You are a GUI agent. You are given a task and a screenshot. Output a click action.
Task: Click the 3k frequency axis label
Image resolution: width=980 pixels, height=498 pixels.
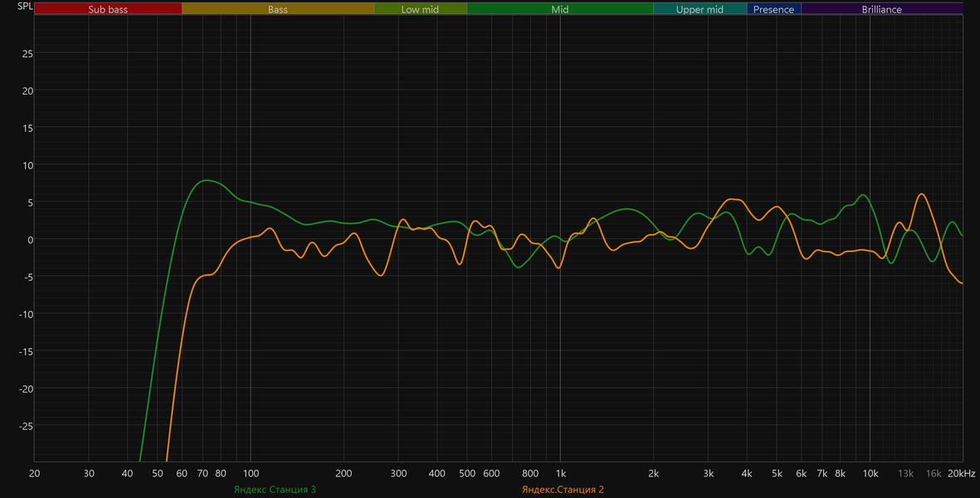pos(708,474)
